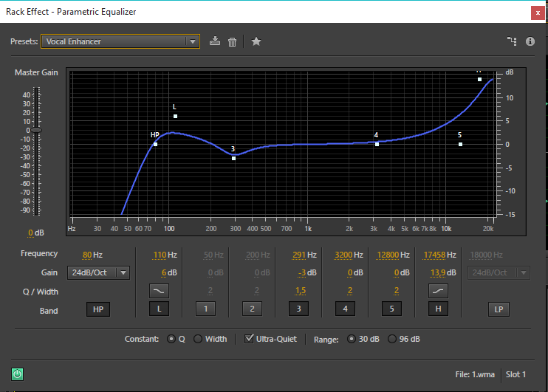This screenshot has height=392, width=548.
Task: Disable band 3
Action: (298, 309)
